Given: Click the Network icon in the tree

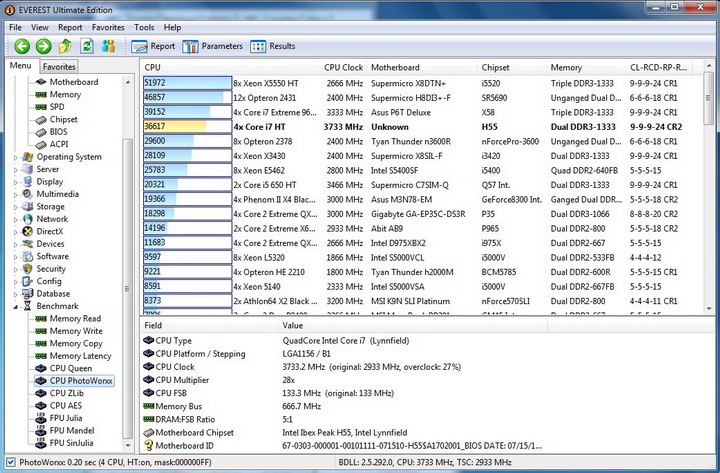Looking at the screenshot, I should pyautogui.click(x=28, y=219).
